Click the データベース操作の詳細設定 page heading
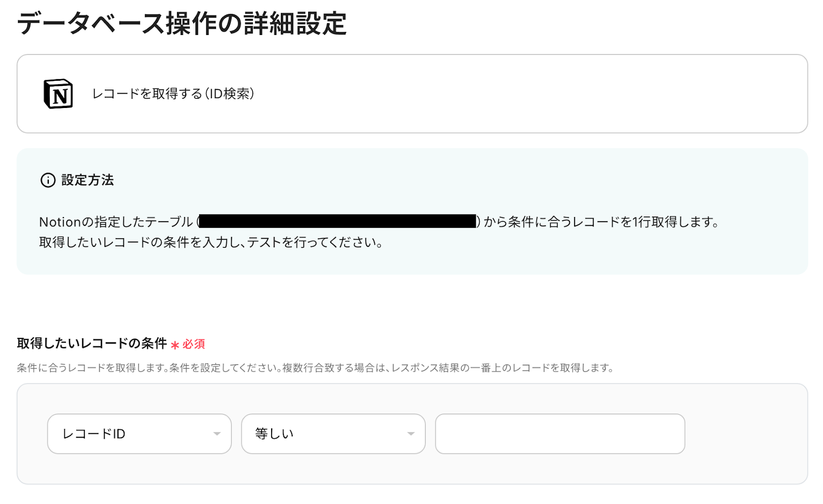 182,24
